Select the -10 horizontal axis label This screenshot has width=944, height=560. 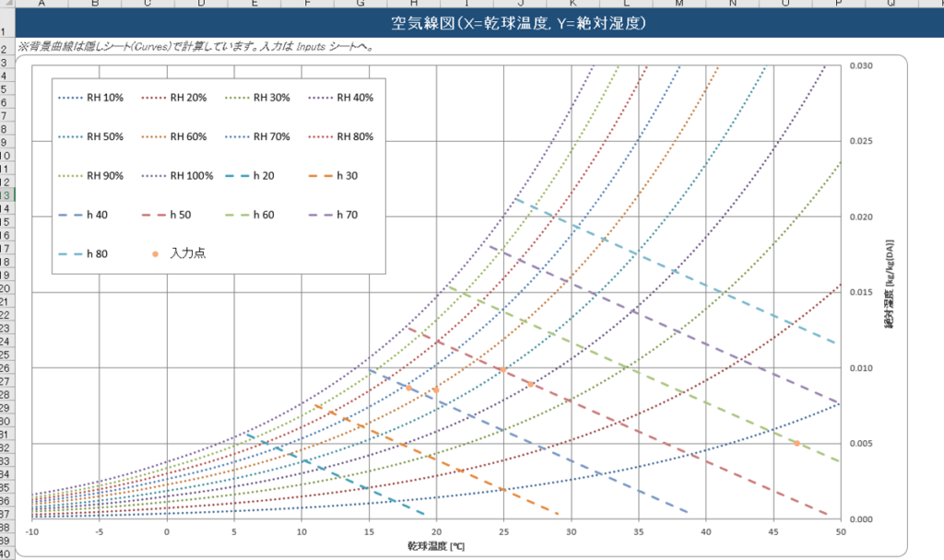(33, 532)
